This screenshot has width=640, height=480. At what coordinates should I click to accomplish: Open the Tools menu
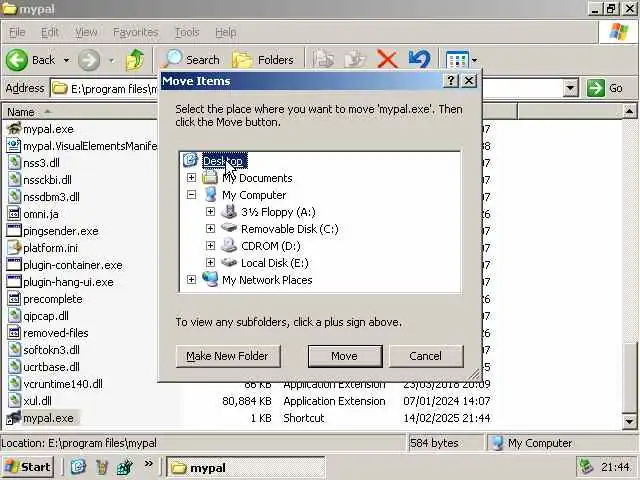[187, 32]
